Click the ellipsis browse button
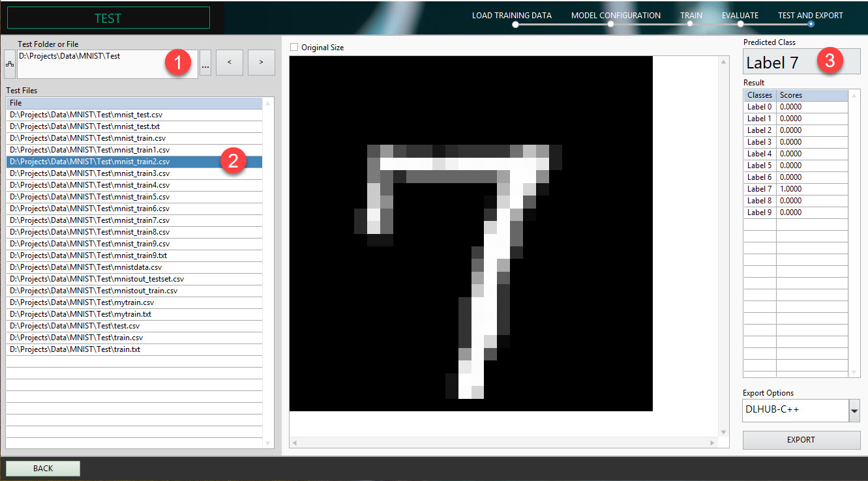Image resolution: width=868 pixels, height=481 pixels. [x=205, y=64]
